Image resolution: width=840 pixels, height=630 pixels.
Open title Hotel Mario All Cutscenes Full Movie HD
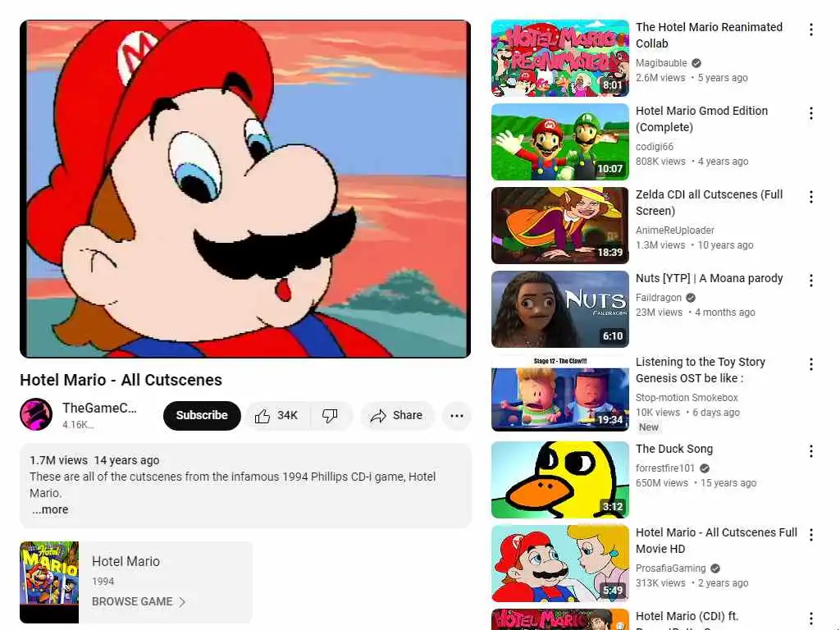(x=716, y=541)
